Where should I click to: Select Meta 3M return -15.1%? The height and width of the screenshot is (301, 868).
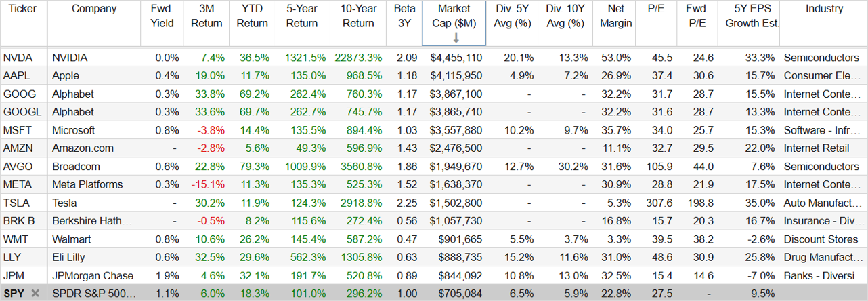(x=208, y=184)
